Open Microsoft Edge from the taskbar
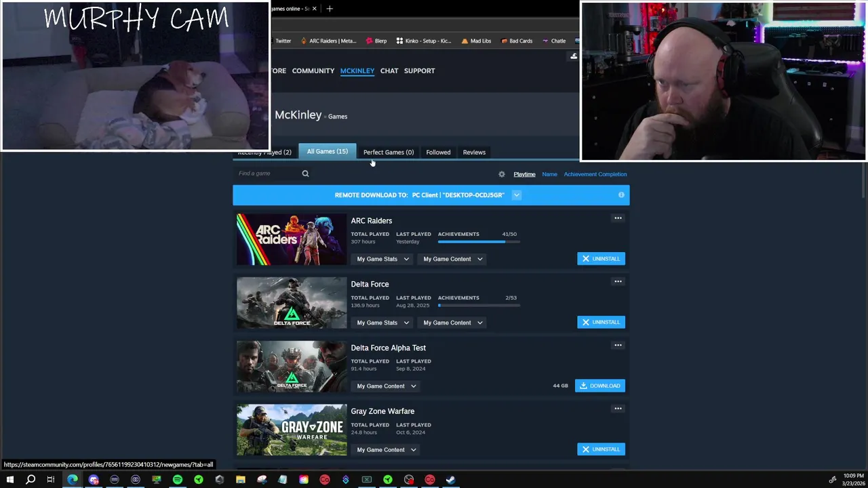The width and height of the screenshot is (868, 488). 73,480
